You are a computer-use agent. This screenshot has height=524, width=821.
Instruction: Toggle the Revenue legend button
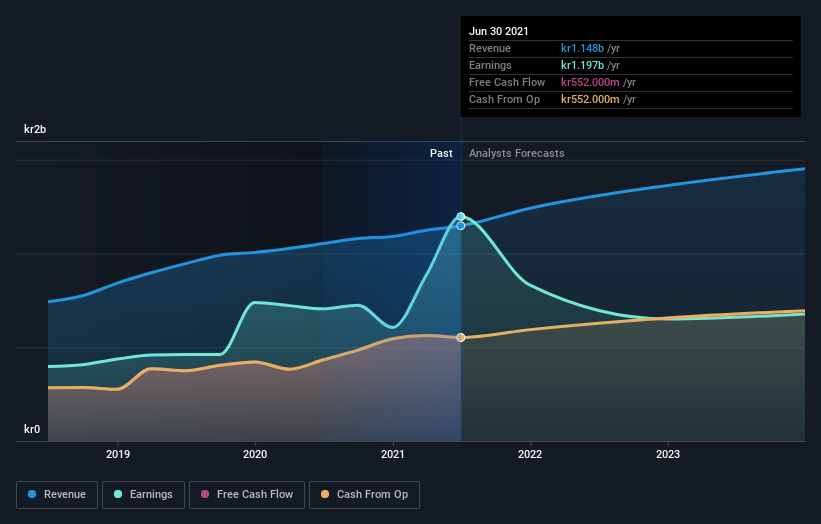coord(57,495)
